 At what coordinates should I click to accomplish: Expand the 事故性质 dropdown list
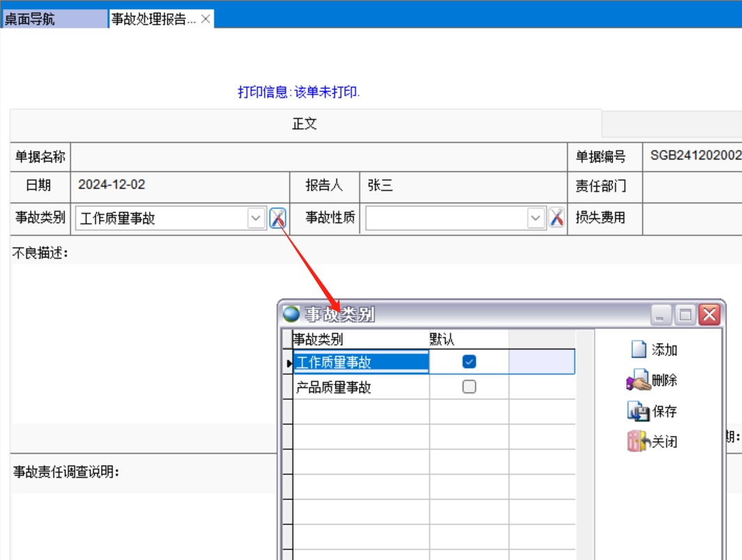click(x=535, y=218)
